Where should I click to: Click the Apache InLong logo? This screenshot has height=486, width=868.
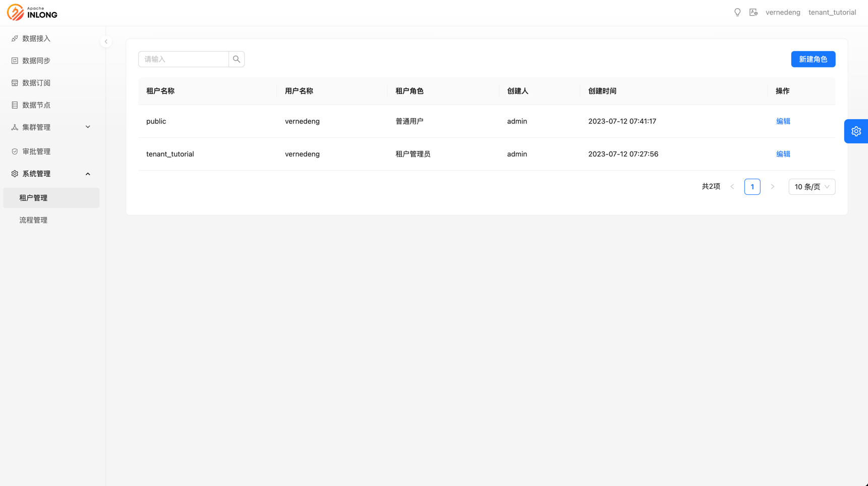point(32,13)
